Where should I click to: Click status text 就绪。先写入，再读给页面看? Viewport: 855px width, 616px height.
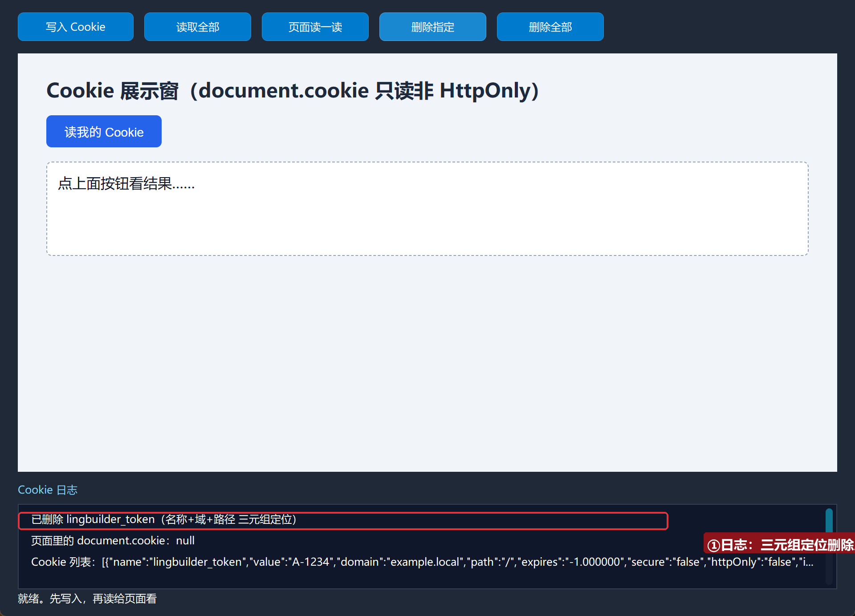point(87,599)
